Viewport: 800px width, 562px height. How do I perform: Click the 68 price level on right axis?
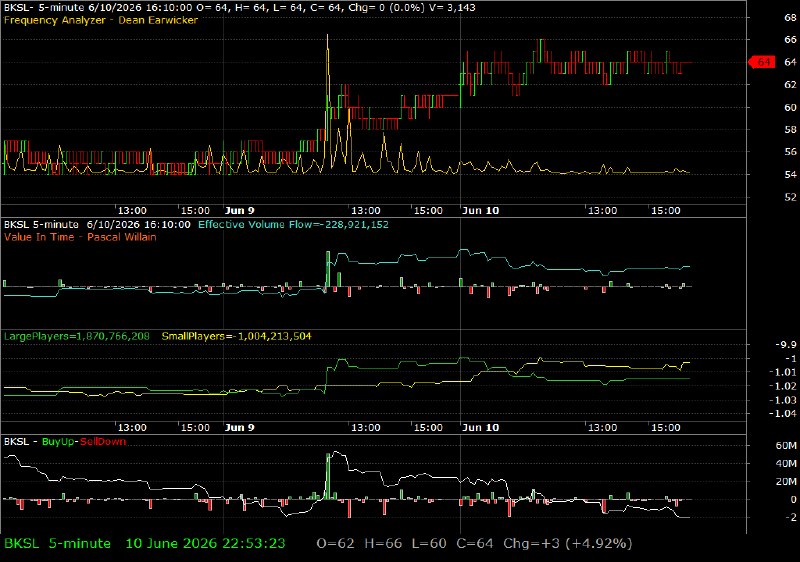tap(790, 18)
